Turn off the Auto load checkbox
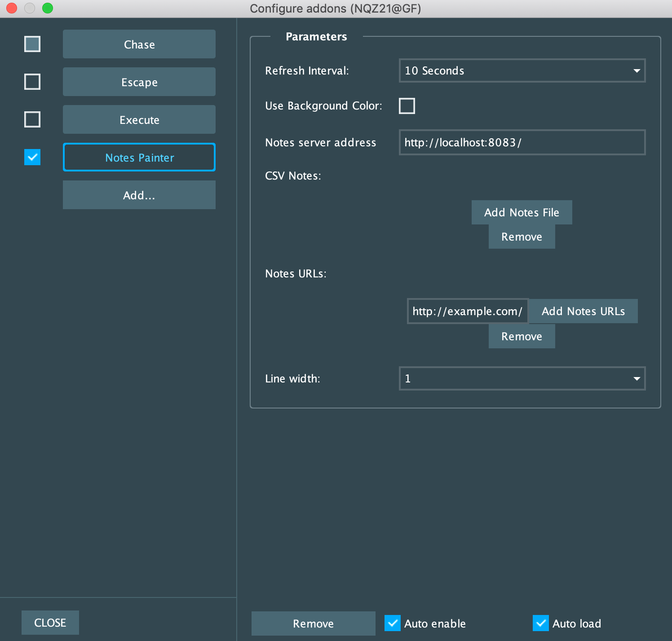The height and width of the screenshot is (641, 672). coord(541,623)
